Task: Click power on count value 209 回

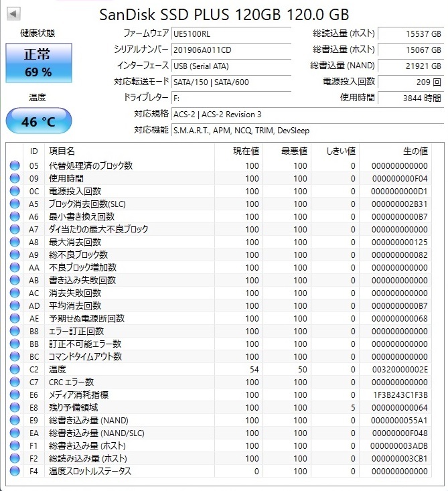Action: [x=410, y=82]
